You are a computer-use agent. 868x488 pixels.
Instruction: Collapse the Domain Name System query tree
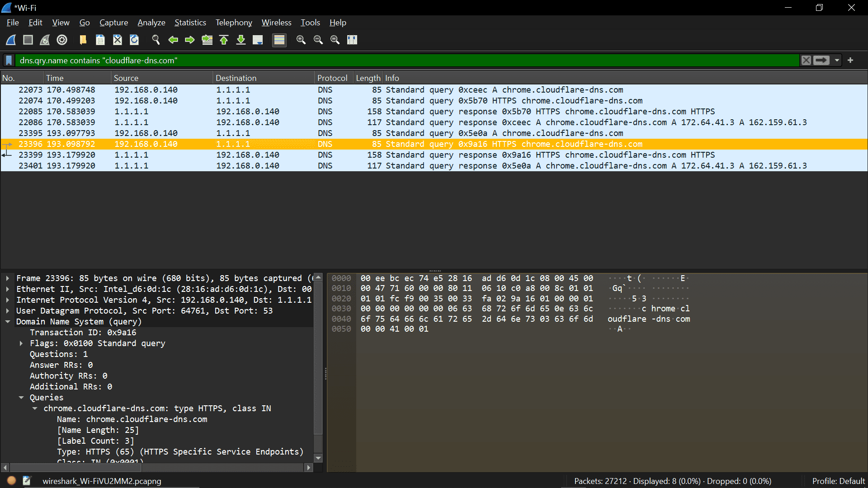(8, 322)
